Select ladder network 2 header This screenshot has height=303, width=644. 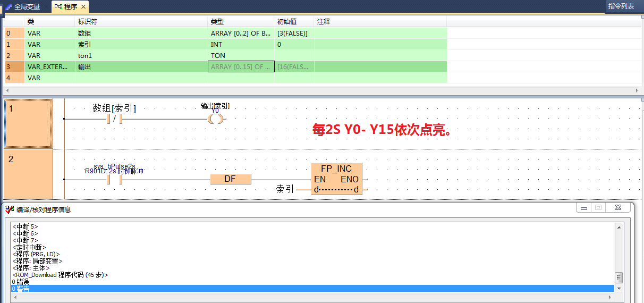pyautogui.click(x=28, y=174)
